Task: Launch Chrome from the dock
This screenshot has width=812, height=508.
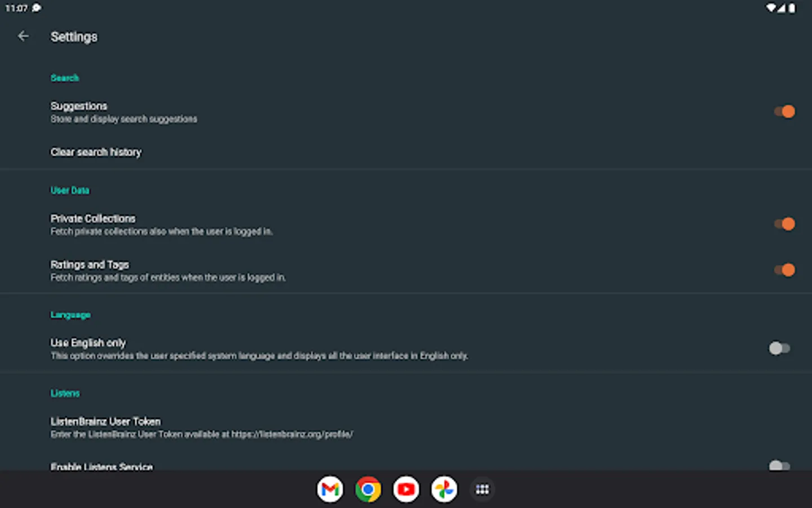Action: click(368, 489)
